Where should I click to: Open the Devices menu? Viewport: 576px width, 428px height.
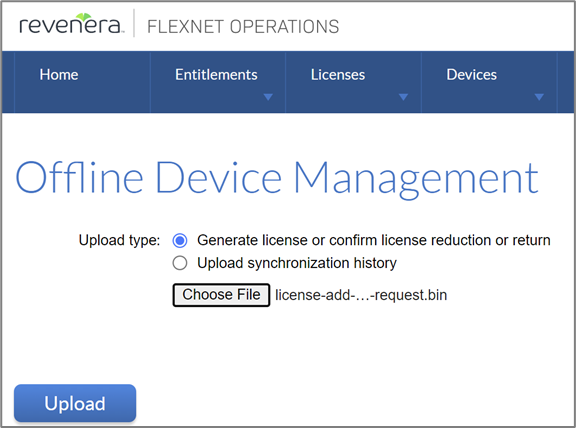(x=472, y=75)
